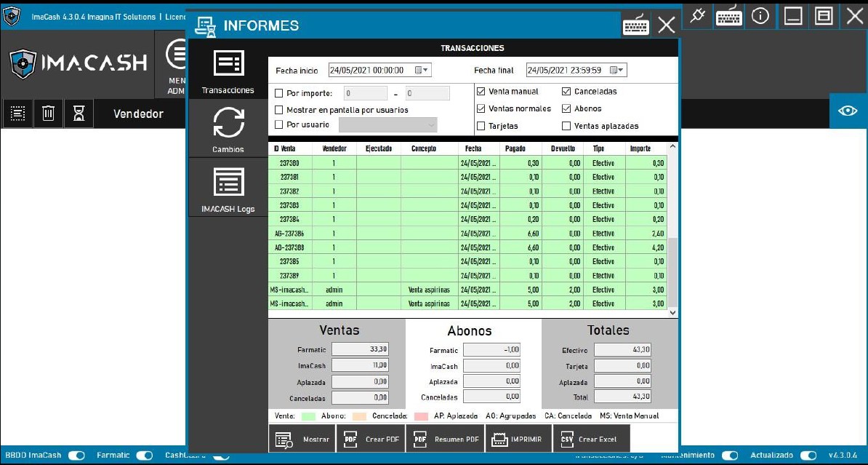Click the IMPRIMIR button to print the report
The image size is (868, 465).
point(518,437)
